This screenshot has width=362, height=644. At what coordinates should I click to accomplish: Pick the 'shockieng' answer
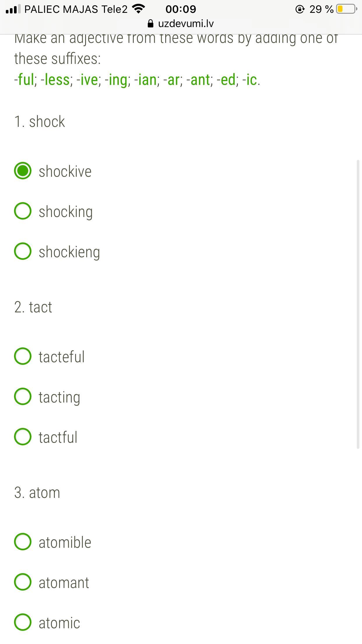[x=23, y=251]
